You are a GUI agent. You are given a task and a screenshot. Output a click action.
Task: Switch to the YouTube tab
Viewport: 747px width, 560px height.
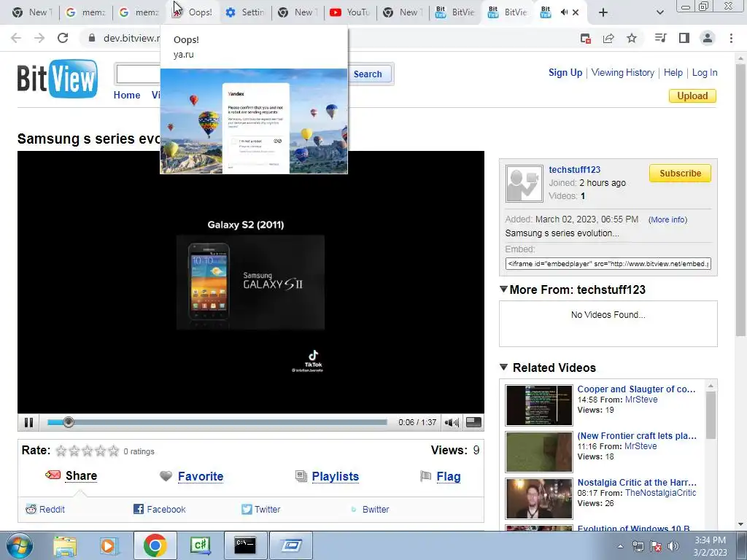point(350,12)
